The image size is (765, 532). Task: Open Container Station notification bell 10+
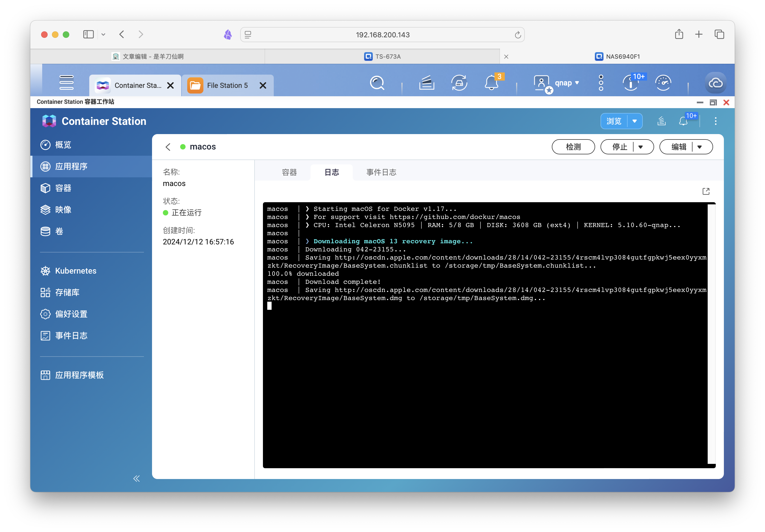pyautogui.click(x=683, y=121)
